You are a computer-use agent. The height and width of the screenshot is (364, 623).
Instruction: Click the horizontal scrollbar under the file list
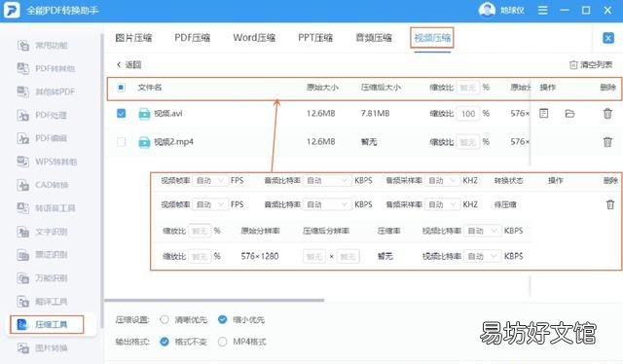(214, 301)
